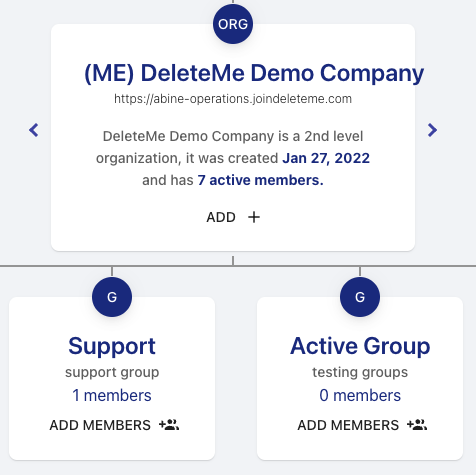Click the ADD button in organization card
This screenshot has height=475, width=476.
233,217
